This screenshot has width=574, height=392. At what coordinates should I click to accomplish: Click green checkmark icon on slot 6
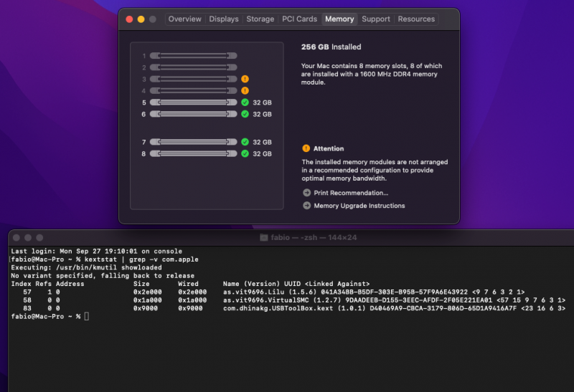245,114
